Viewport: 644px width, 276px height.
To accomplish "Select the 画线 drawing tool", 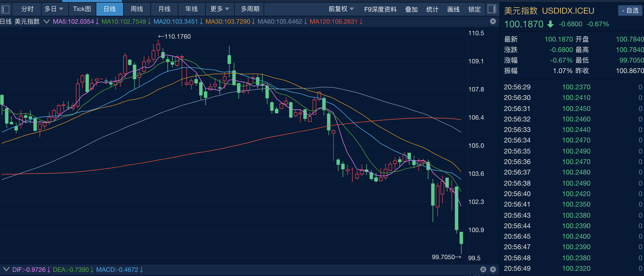I will coord(453,9).
